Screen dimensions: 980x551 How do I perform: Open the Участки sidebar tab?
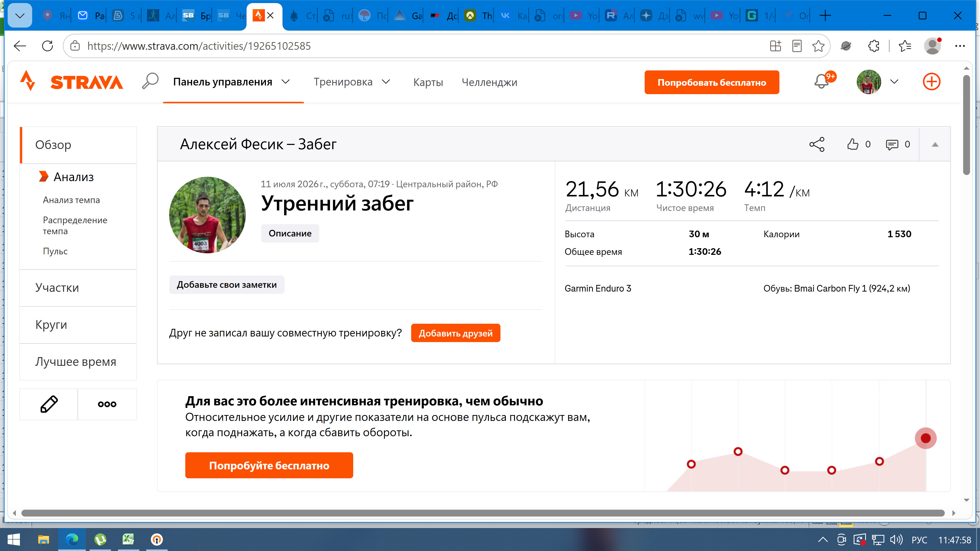pos(78,288)
